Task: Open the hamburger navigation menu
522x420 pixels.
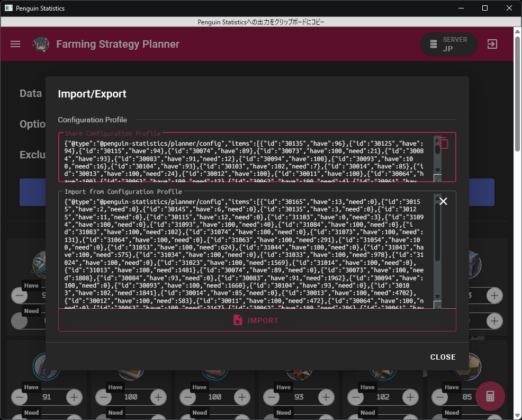Action: [15, 44]
